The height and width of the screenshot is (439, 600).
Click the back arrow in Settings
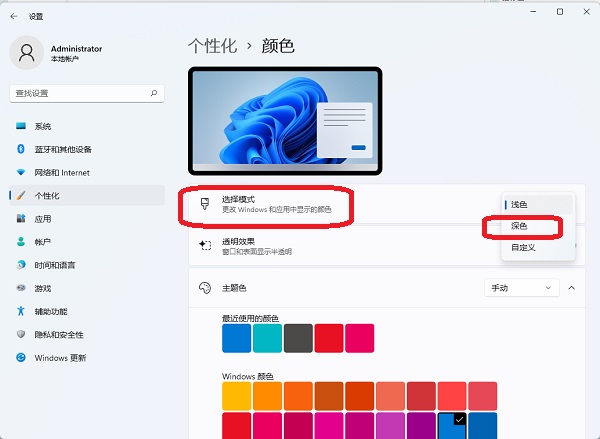14,16
